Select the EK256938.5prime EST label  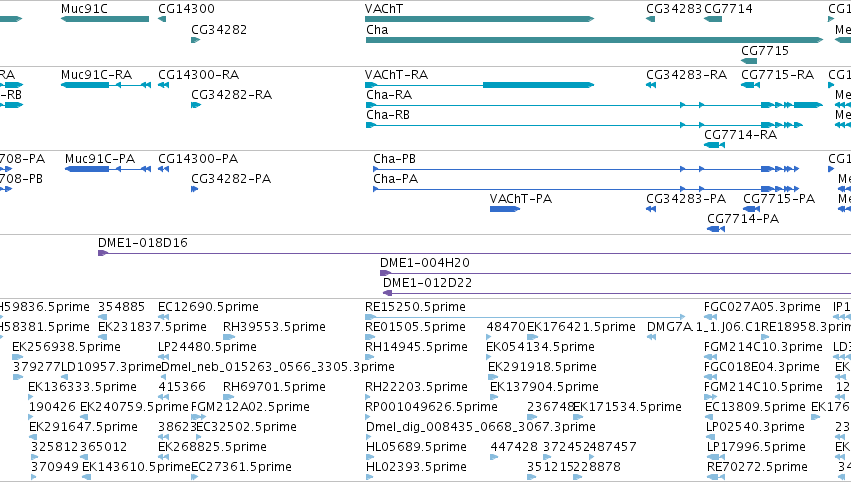point(66,347)
